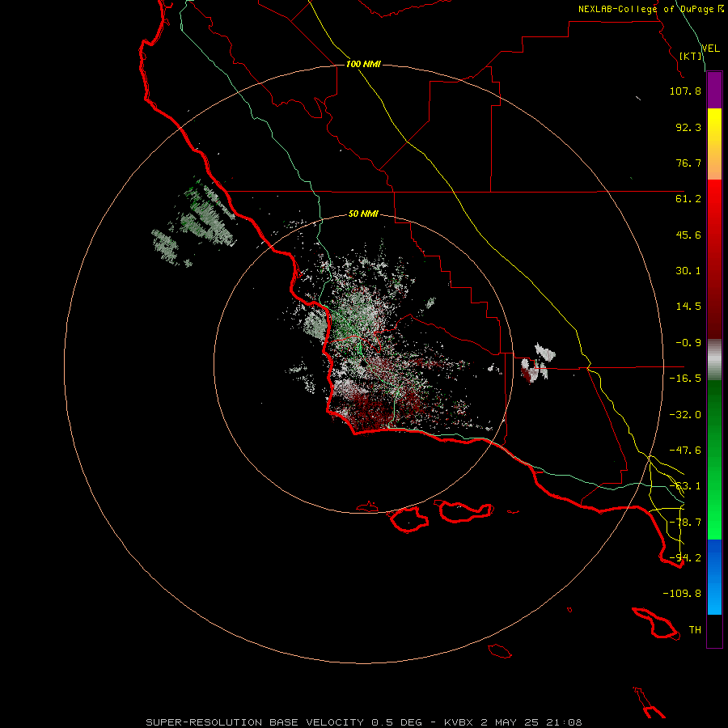Click the VEL legend title

[x=711, y=48]
